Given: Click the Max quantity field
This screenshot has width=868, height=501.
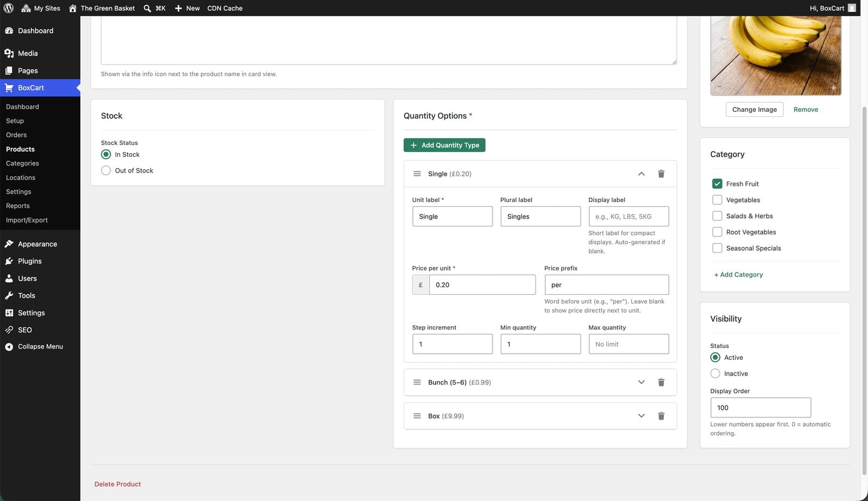Looking at the screenshot, I should coord(629,344).
